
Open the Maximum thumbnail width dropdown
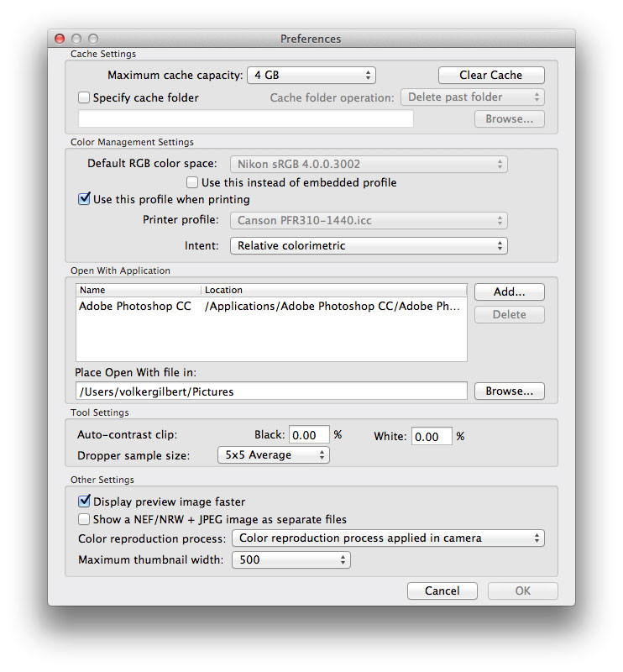291,560
